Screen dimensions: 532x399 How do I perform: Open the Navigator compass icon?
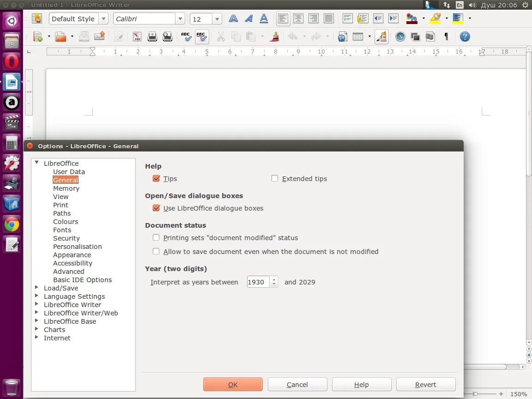tap(400, 36)
